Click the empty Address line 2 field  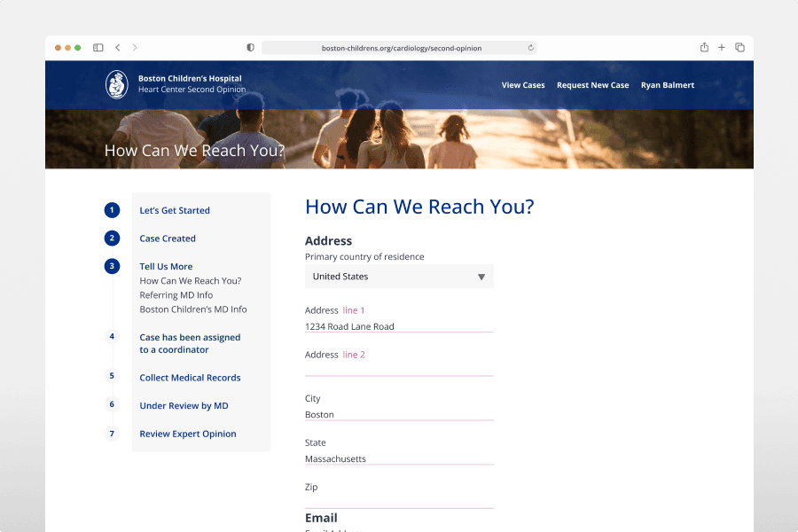(x=399, y=370)
